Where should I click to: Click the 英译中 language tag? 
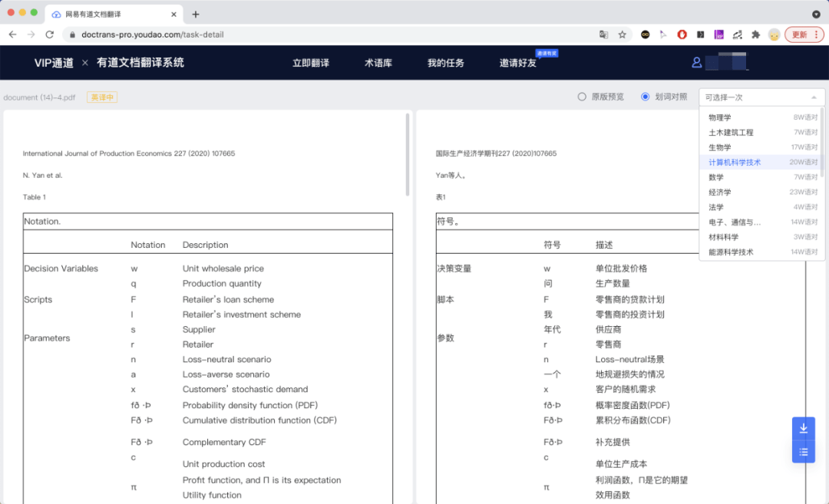tap(102, 97)
